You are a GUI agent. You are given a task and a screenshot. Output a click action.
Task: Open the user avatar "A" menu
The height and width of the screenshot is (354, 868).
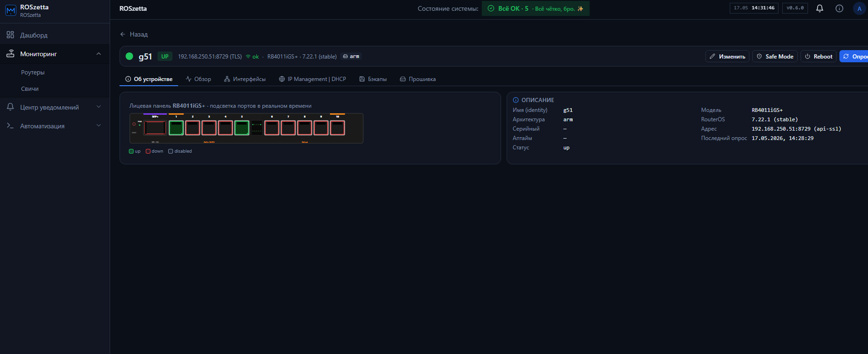(859, 8)
